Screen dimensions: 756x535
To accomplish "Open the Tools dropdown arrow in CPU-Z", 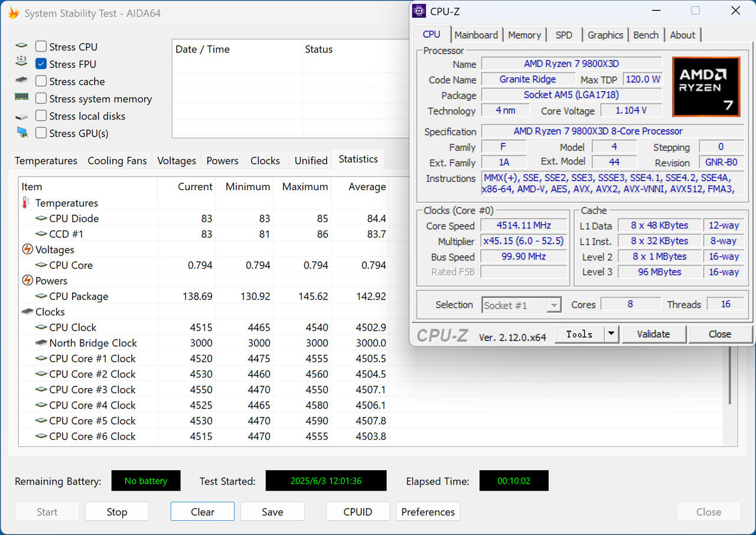I will tap(612, 334).
